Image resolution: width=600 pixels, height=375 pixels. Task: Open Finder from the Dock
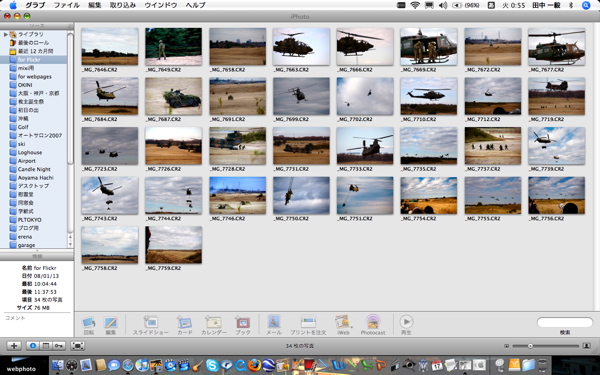[58, 365]
